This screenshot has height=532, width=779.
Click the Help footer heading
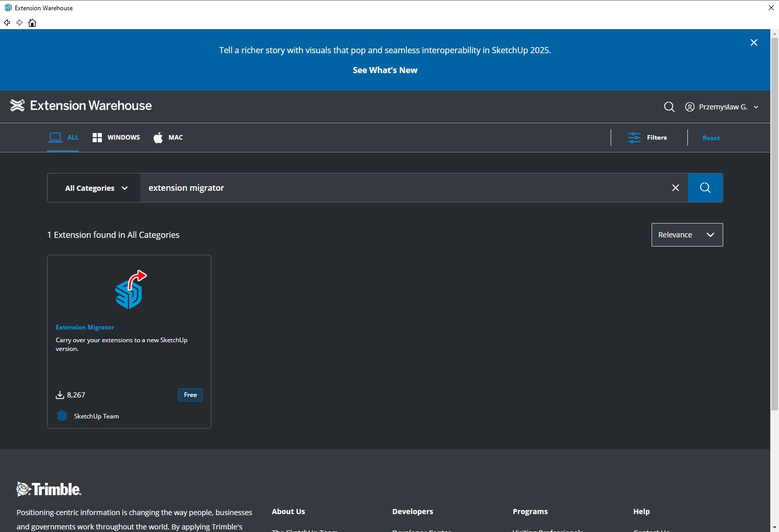[x=641, y=512]
